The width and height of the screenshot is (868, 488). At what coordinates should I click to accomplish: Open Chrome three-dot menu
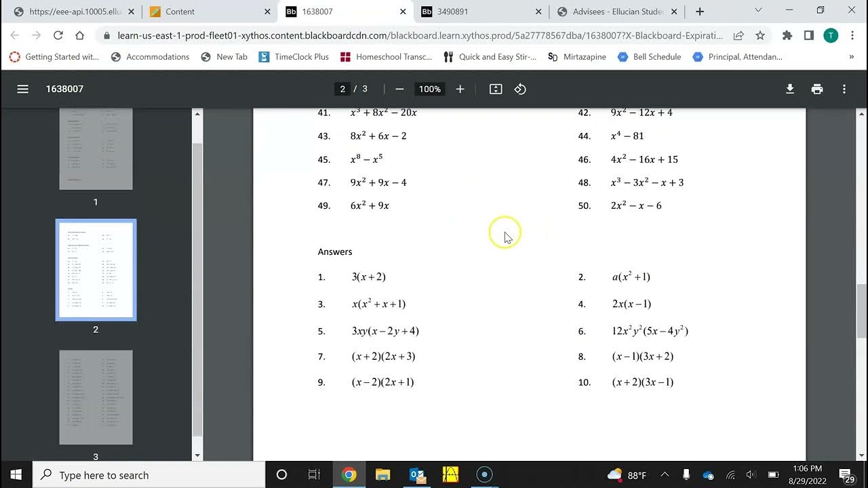click(852, 35)
